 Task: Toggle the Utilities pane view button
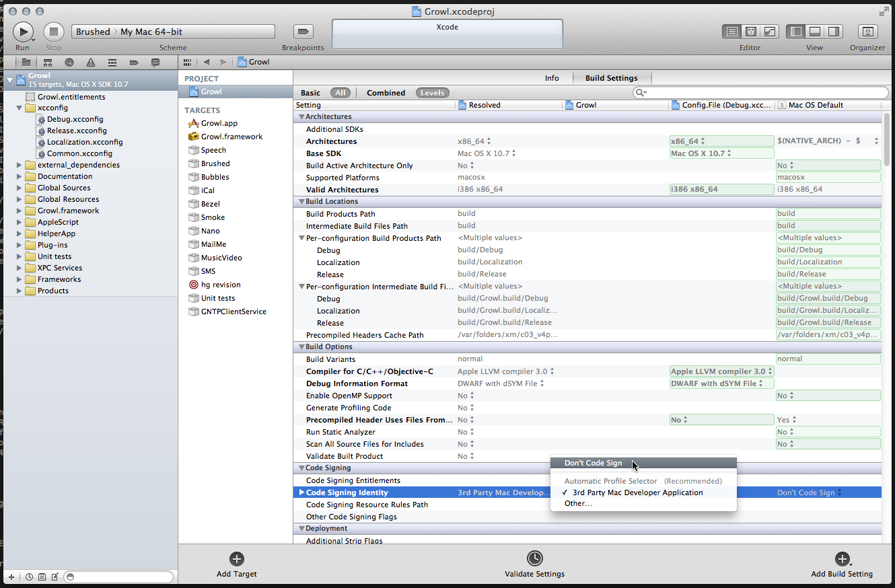833,32
